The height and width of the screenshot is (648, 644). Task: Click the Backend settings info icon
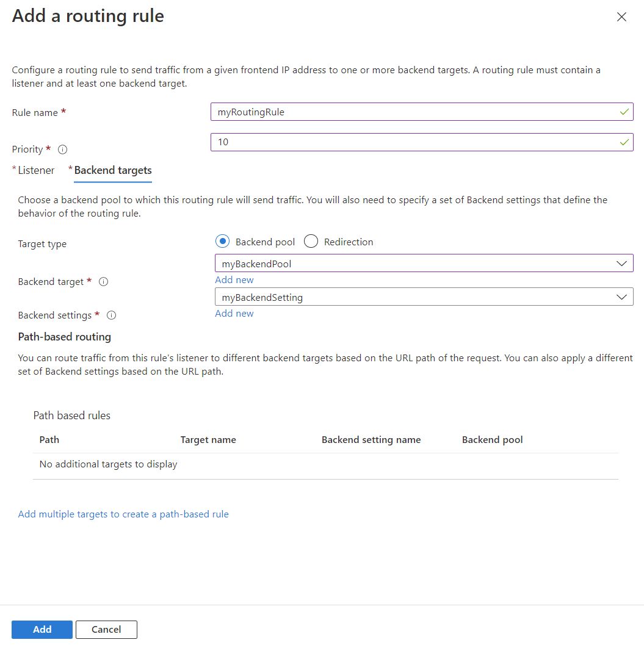click(x=111, y=315)
